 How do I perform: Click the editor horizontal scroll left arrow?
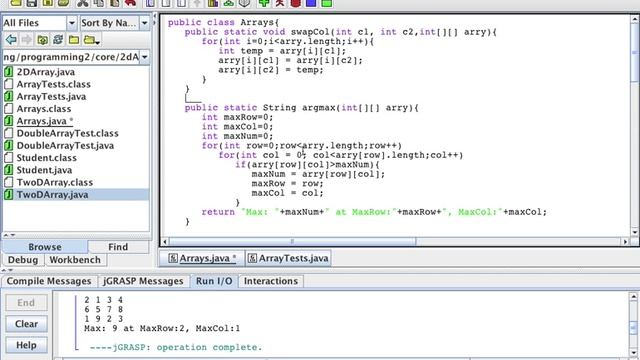pyautogui.click(x=164, y=242)
